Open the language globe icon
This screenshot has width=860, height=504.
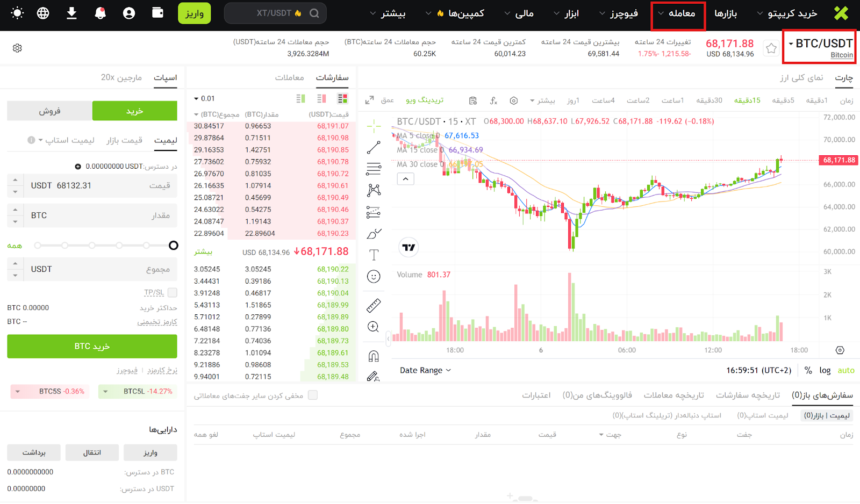[x=43, y=13]
